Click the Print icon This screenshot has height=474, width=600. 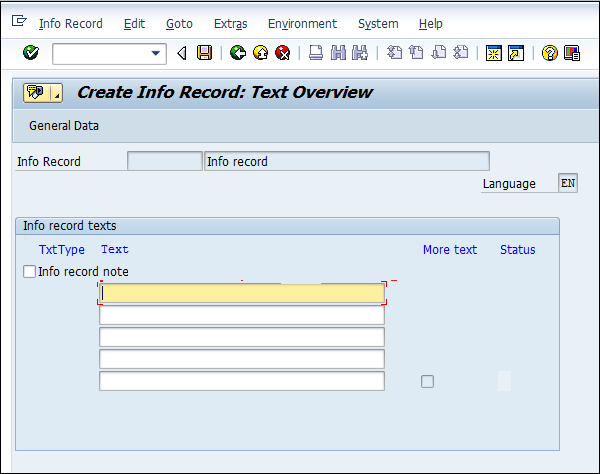[x=315, y=53]
